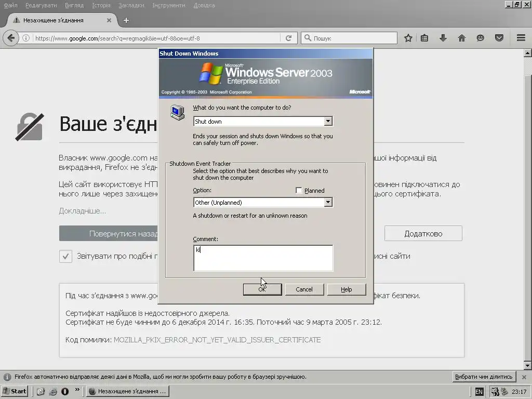Open site info icon in address bar

point(26,38)
